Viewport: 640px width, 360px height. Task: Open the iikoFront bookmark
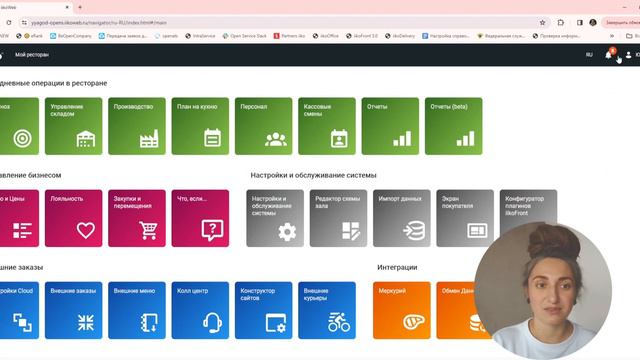click(362, 36)
